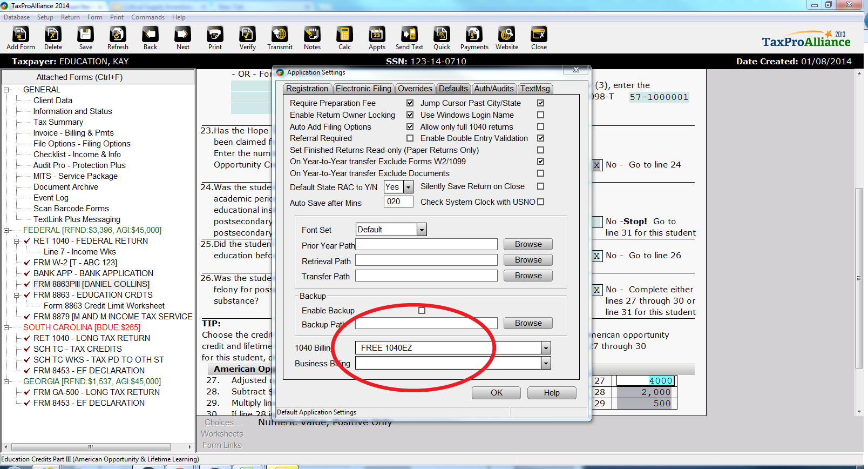868x469 pixels.
Task: Click the horizontal scrollbar of forms tree
Action: tap(91, 447)
